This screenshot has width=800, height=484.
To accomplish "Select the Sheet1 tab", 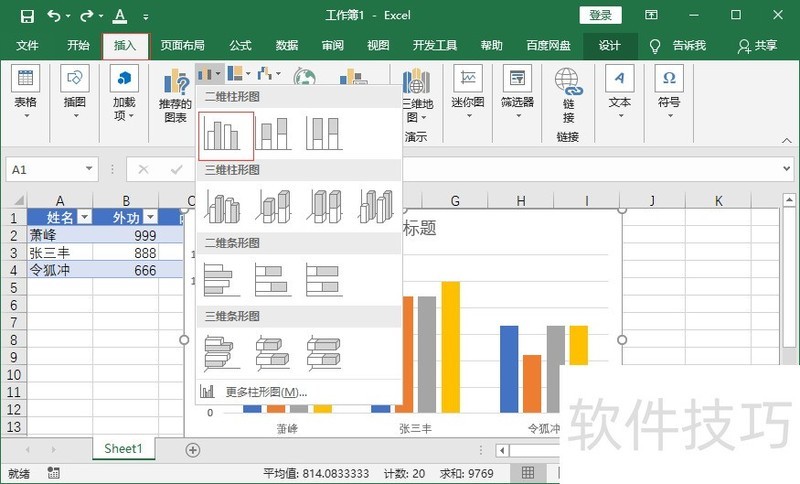I will coord(123,448).
